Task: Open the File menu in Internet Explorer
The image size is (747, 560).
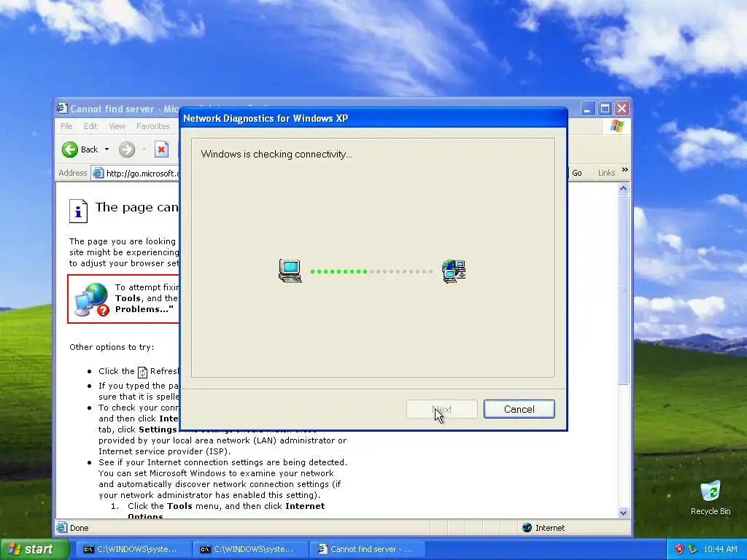Action: point(66,126)
